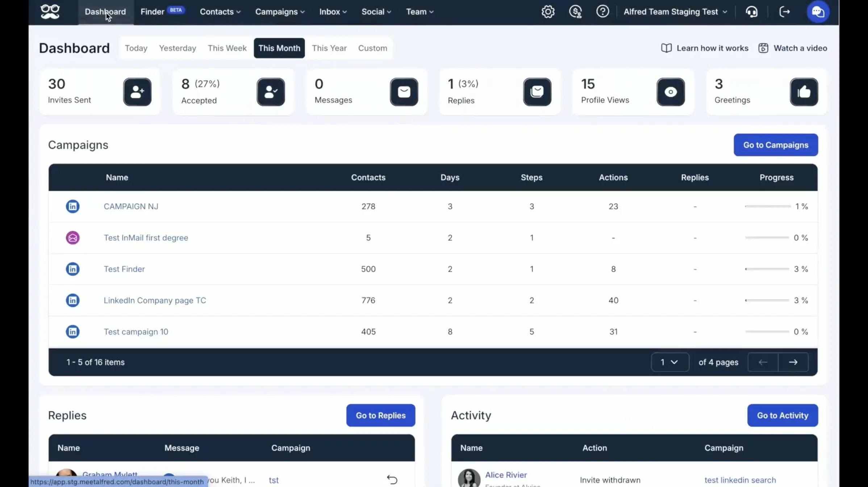The height and width of the screenshot is (487, 868).
Task: Switch to the This Week tab
Action: point(227,48)
